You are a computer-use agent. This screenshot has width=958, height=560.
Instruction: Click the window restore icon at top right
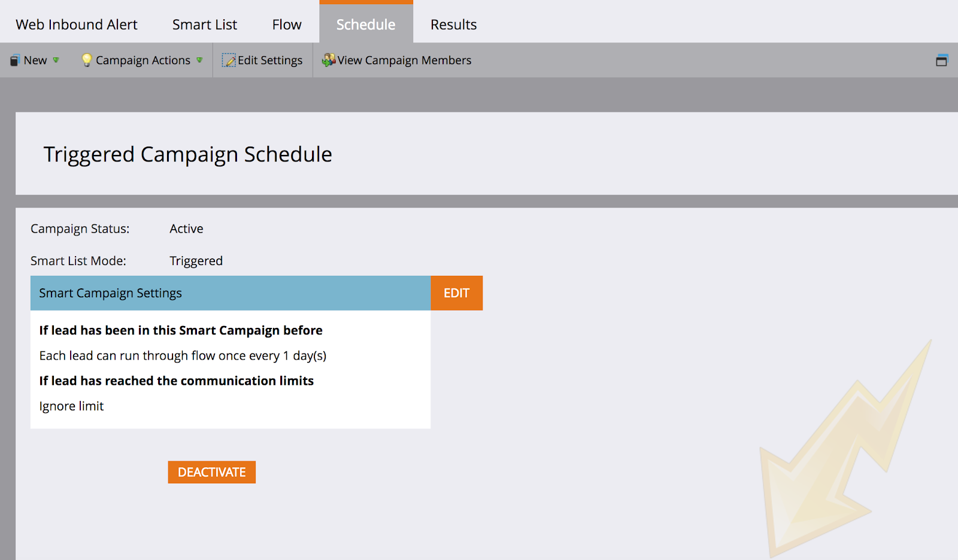tap(942, 60)
